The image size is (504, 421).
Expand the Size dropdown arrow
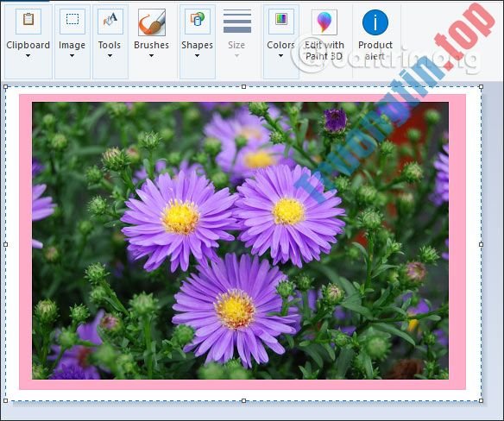(x=236, y=56)
